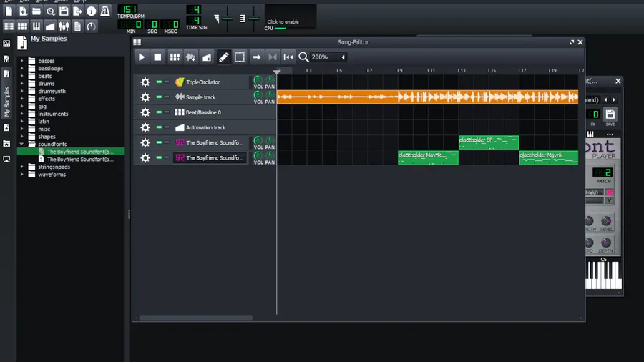
Task: Solo the TripleOscillator track
Action: 167,82
